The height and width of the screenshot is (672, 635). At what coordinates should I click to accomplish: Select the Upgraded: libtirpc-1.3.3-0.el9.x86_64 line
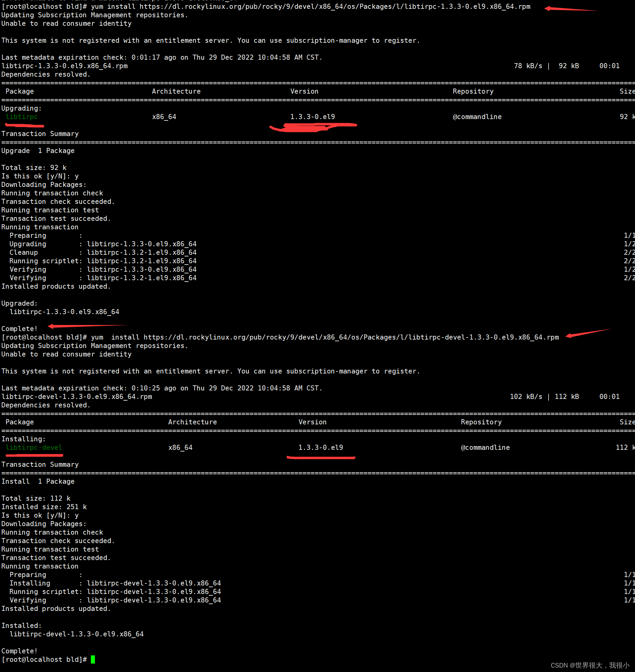(64, 311)
